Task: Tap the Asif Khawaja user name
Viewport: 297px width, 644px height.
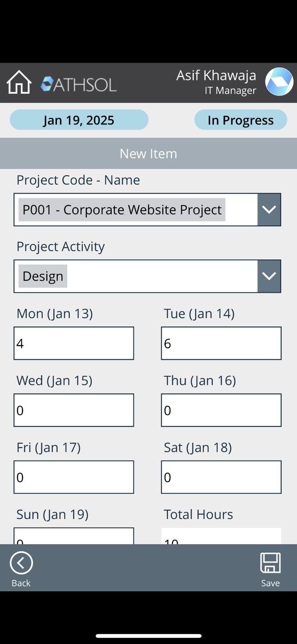Action: 216,75
